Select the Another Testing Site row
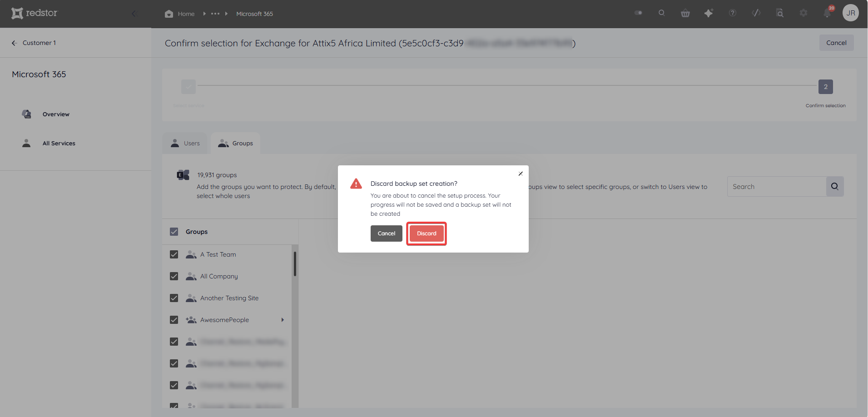 click(227, 298)
